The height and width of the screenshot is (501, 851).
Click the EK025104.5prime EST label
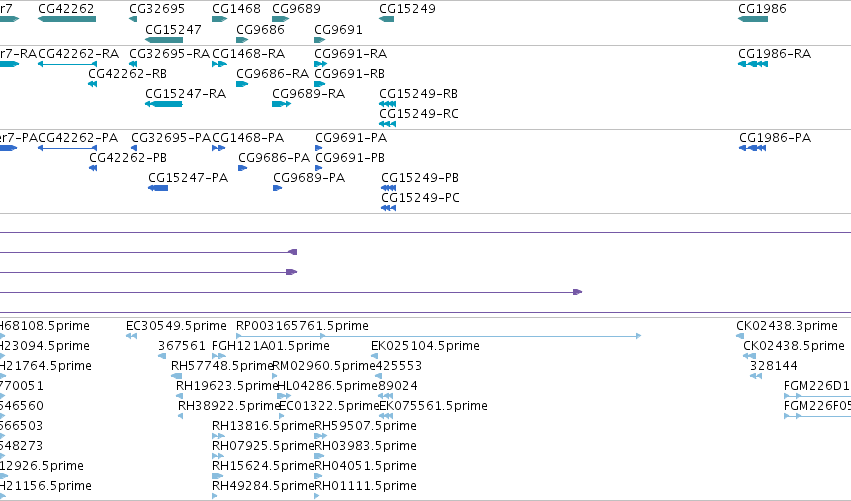pyautogui.click(x=426, y=346)
